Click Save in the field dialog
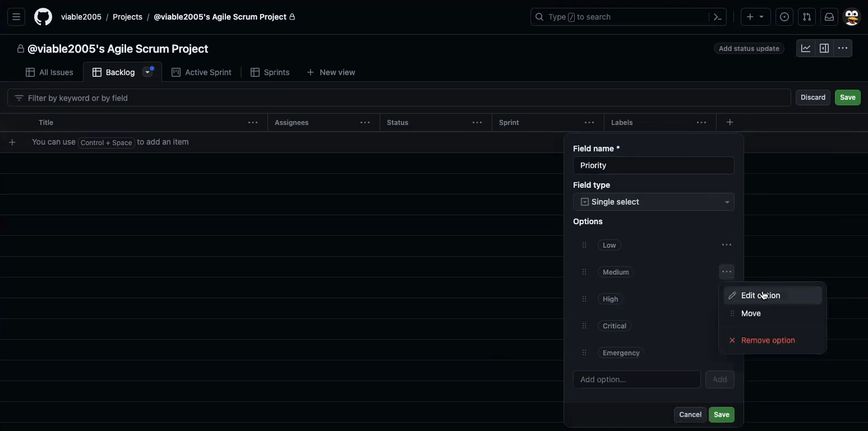 pos(721,415)
